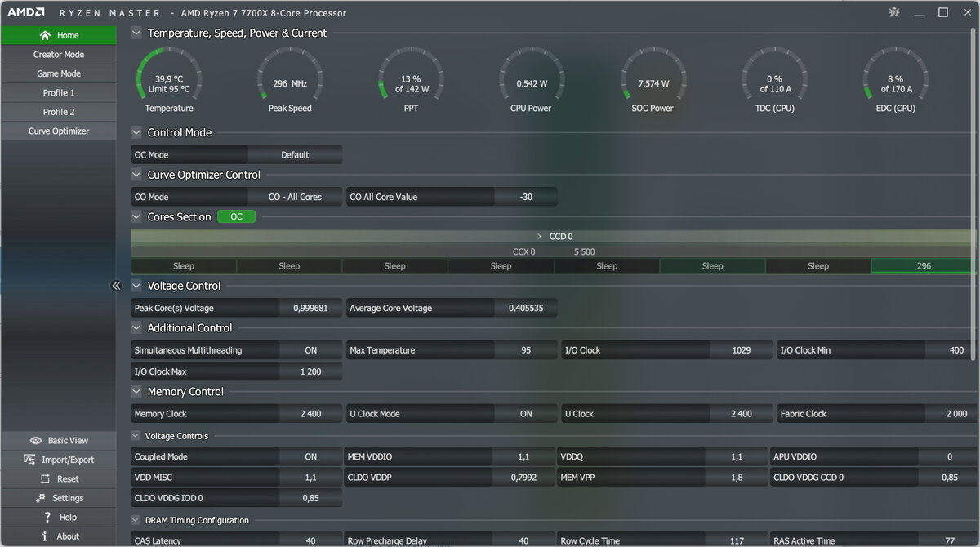Click Fabric Clock value 2 000
Screen dimensions: 980x547
point(952,414)
